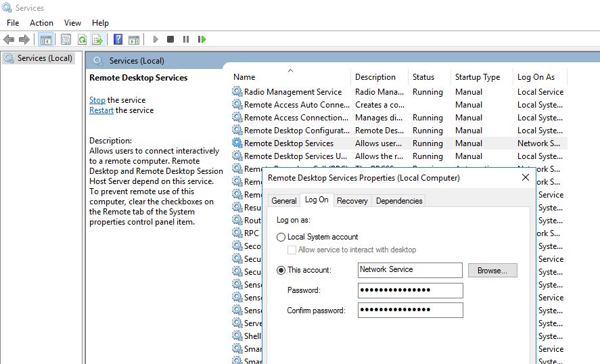600x364 pixels.
Task: Close the Remote Desktop Services Properties dialog
Action: 526,177
